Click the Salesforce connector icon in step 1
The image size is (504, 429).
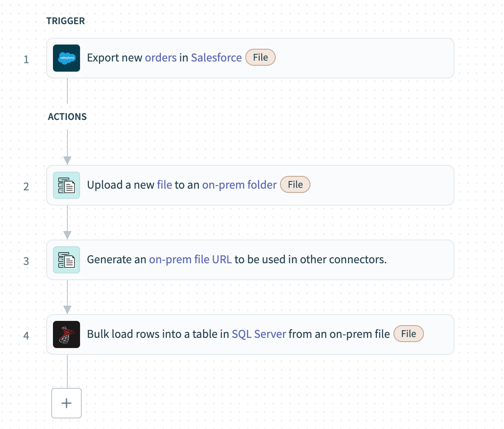[x=66, y=58]
